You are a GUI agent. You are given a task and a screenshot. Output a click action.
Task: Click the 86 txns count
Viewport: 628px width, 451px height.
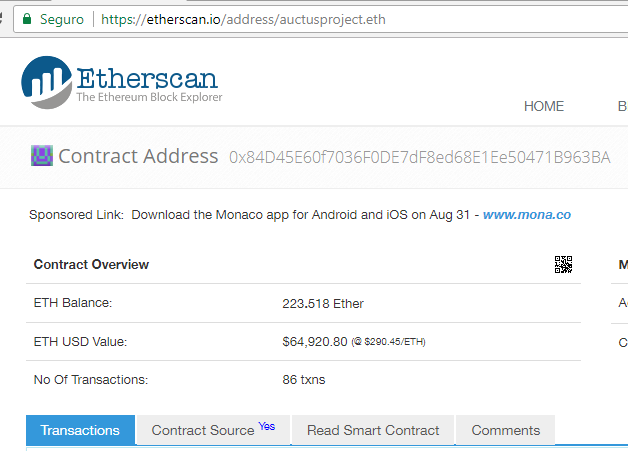(x=304, y=380)
